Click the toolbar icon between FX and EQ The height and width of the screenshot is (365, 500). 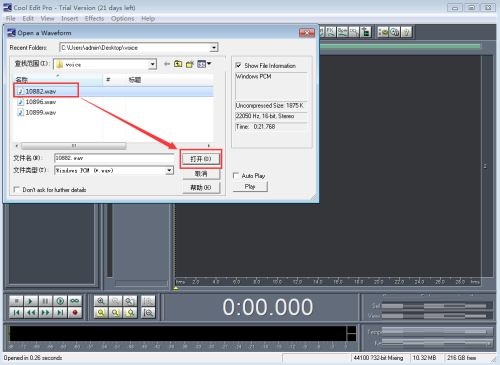342,32
